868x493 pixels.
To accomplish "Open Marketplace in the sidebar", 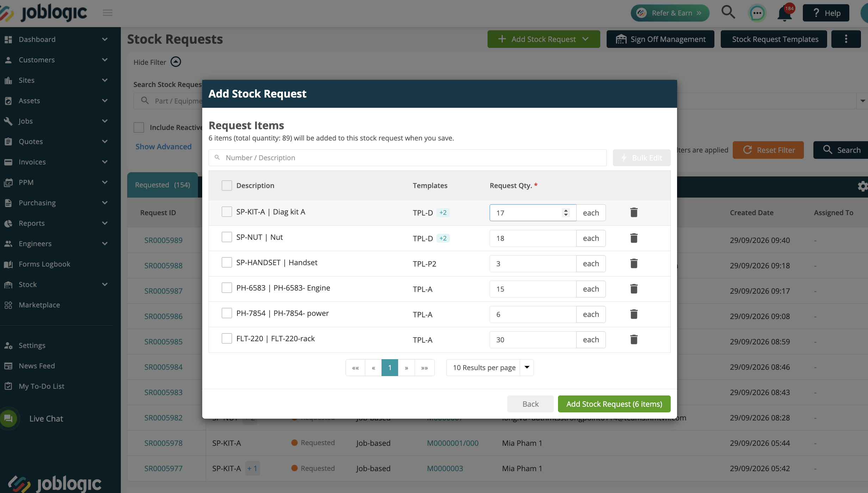I will click(x=39, y=305).
